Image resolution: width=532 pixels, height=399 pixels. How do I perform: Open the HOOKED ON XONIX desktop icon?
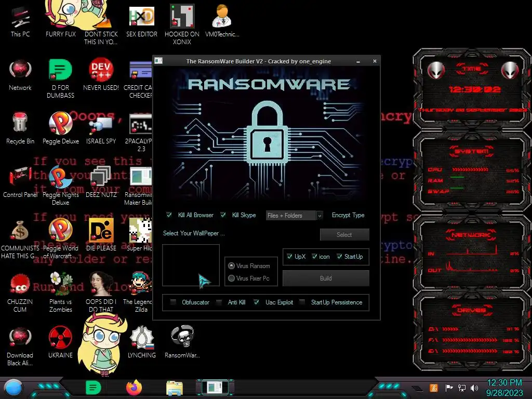coord(182,24)
